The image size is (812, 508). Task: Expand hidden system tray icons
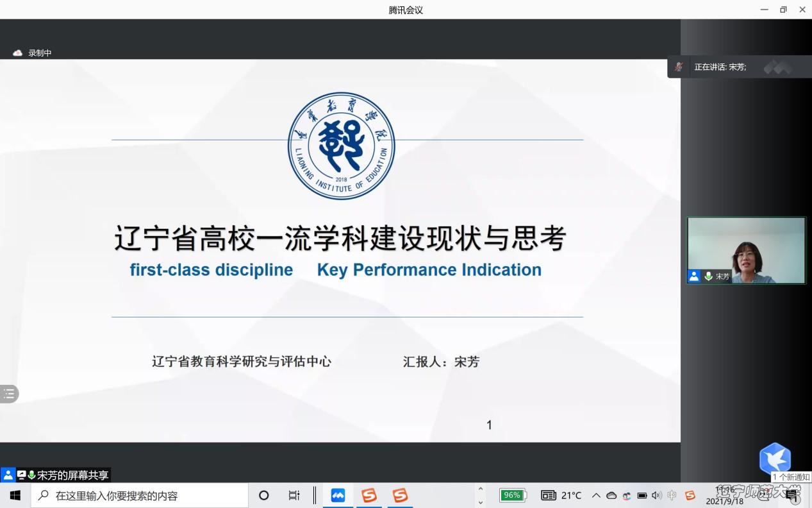[596, 495]
